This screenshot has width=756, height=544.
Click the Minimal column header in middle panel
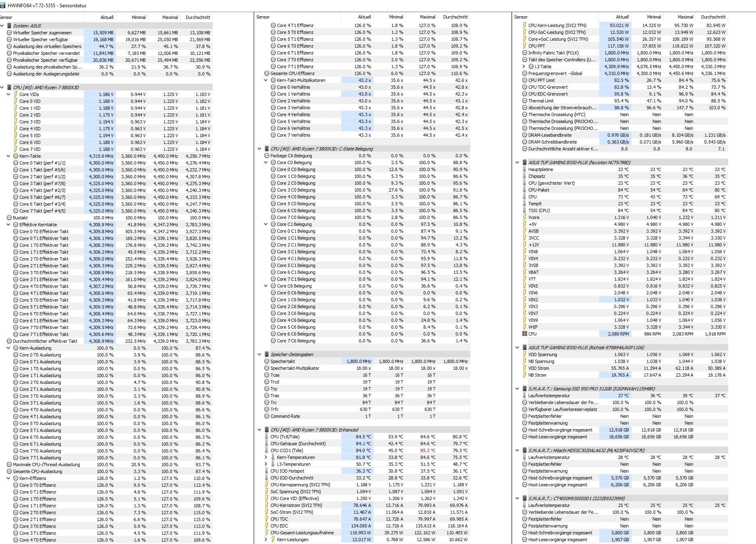[x=389, y=17]
